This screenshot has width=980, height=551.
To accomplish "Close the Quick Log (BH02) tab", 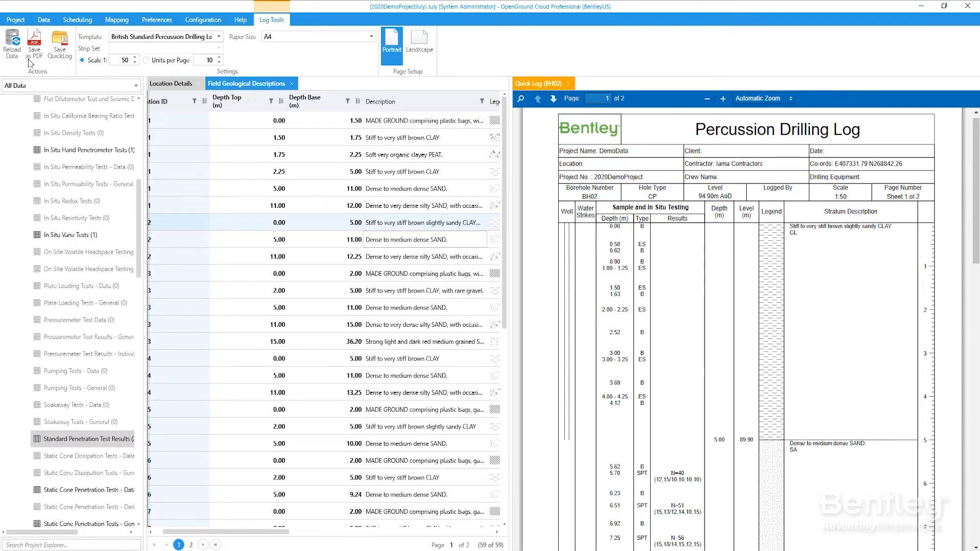I will (568, 84).
